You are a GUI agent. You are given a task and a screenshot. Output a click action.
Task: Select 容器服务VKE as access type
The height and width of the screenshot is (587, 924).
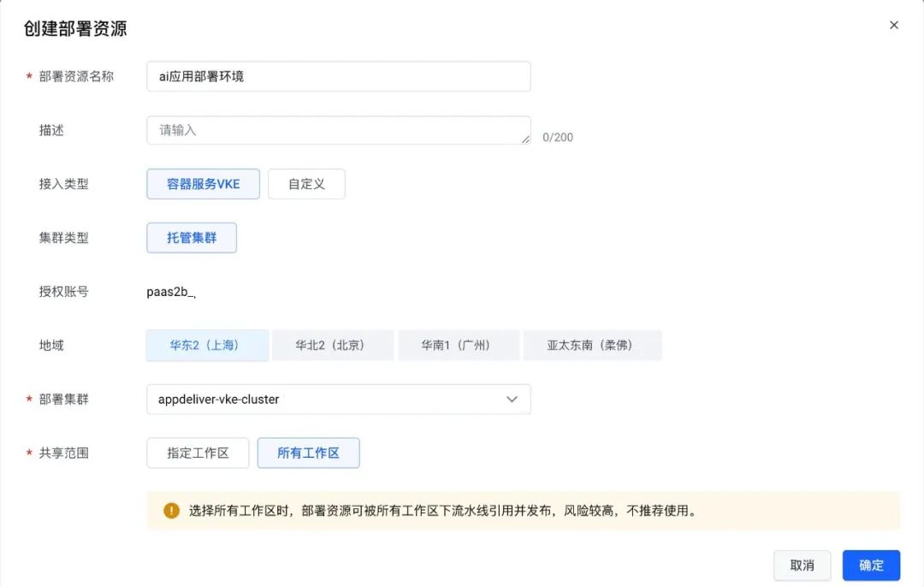204,184
